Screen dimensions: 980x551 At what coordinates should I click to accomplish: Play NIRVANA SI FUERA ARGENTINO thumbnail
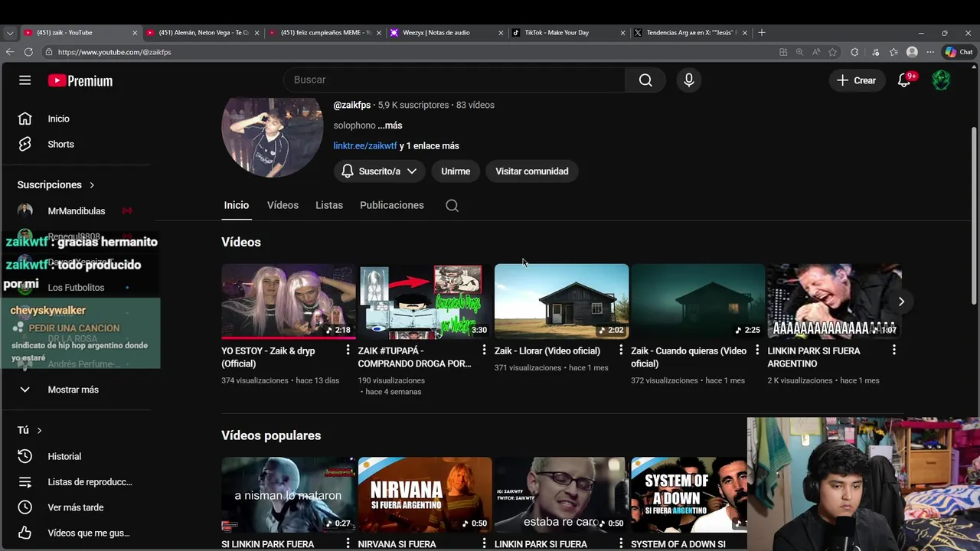425,495
